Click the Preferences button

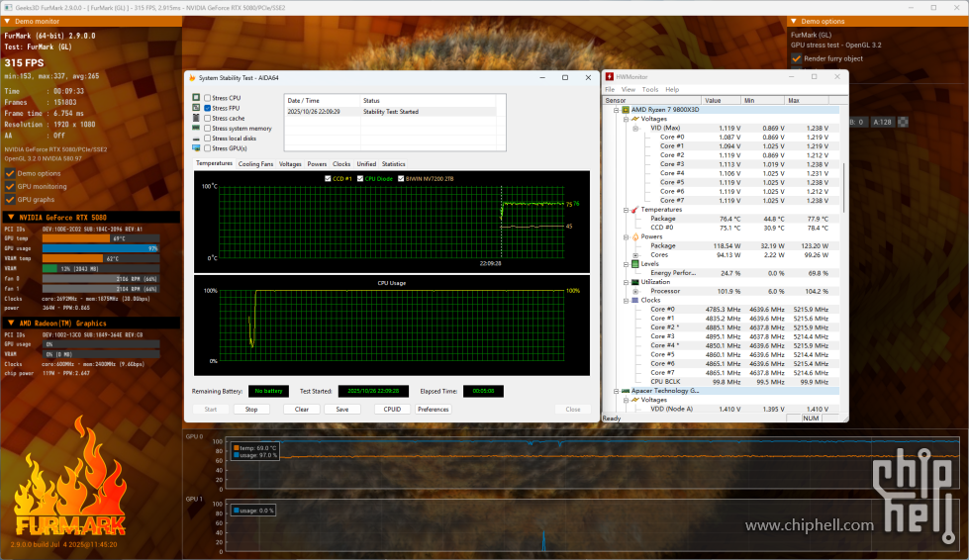coord(434,409)
